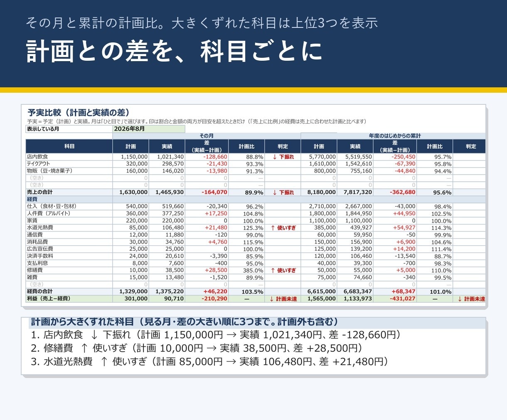
Task: Select the 消耗品費 row label
Action: (69, 242)
